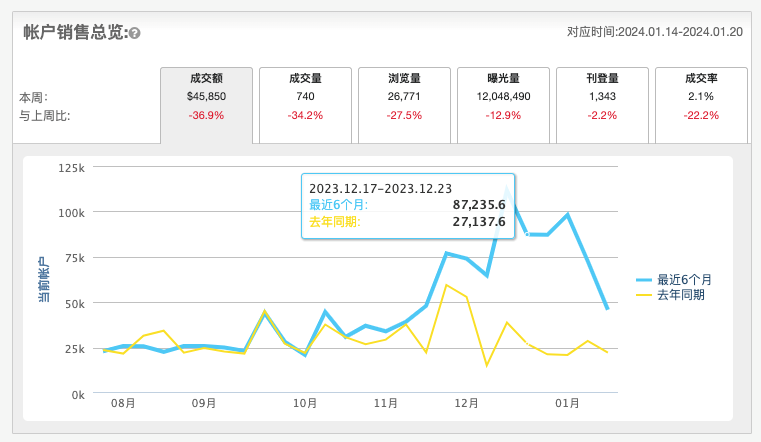Click the tooltip date 2023.12.17-2023.12.23
The width and height of the screenshot is (761, 442).
pyautogui.click(x=380, y=188)
